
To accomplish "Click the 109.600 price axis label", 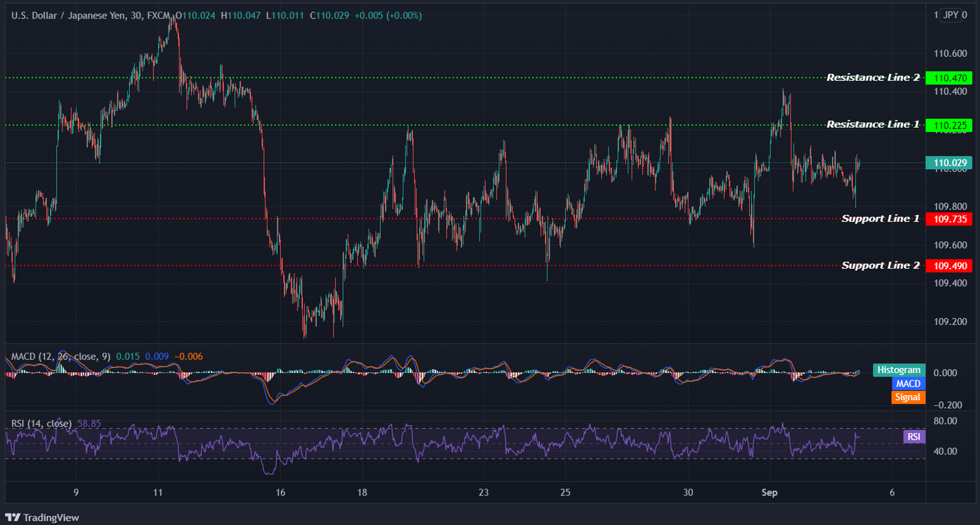I will (x=950, y=245).
